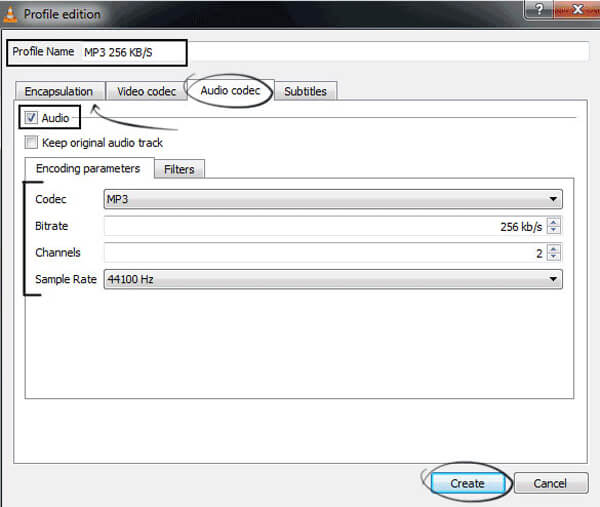The image size is (600, 507).
Task: Enable Keep original audio track
Action: [x=31, y=143]
